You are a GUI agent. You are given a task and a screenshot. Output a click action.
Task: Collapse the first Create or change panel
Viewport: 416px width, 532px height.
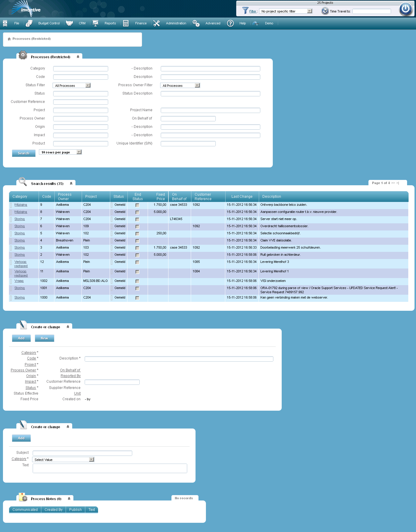[x=68, y=327]
